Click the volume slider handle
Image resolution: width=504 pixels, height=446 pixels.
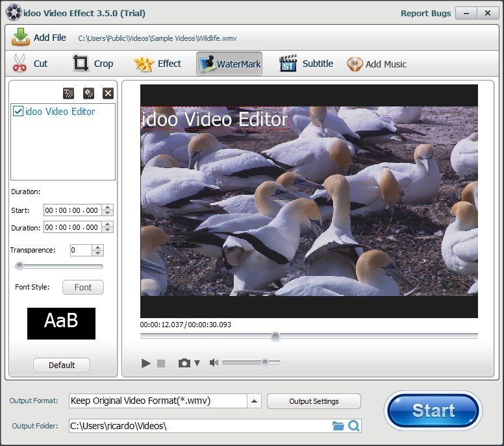[x=265, y=362]
